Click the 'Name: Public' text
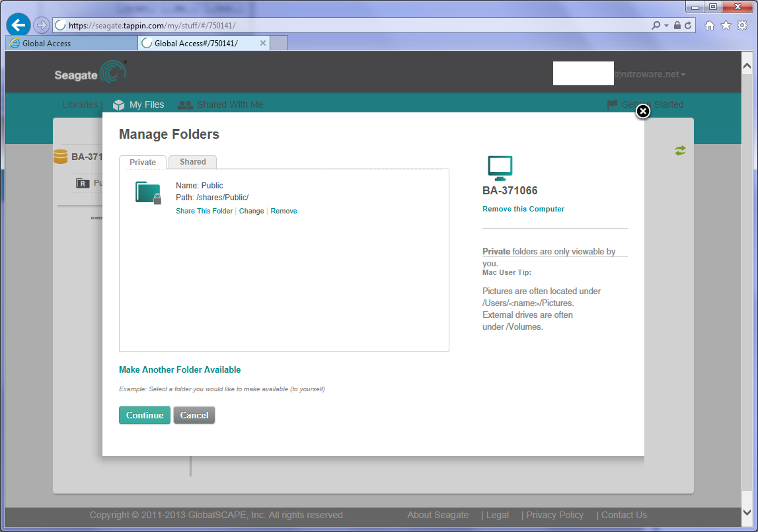The width and height of the screenshot is (758, 532). click(199, 186)
